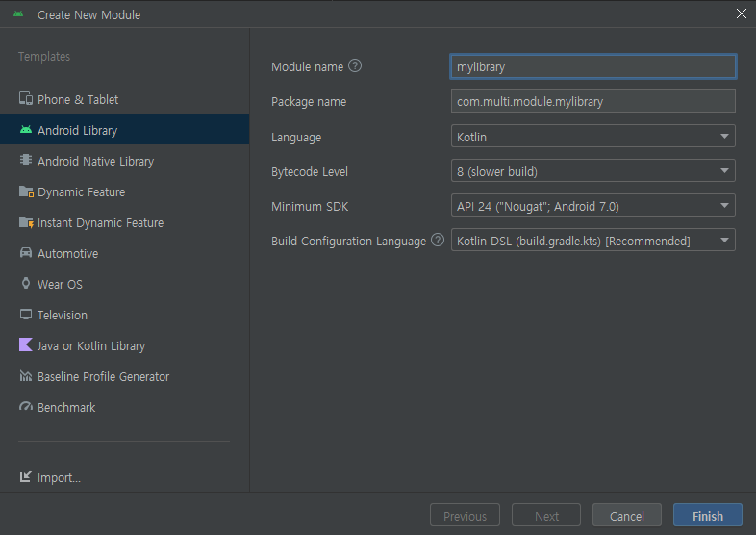Click the Import arrow icon
The height and width of the screenshot is (535, 756).
pyautogui.click(x=26, y=476)
